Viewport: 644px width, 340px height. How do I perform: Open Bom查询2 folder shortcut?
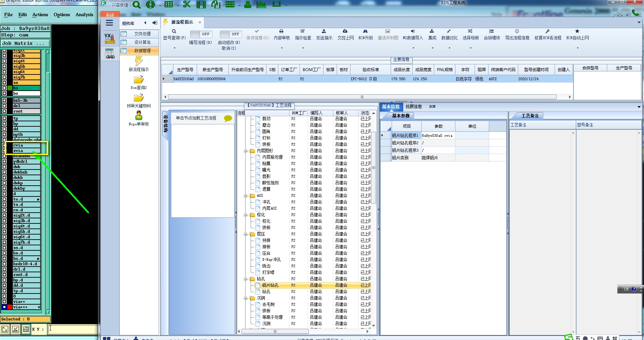139,82
